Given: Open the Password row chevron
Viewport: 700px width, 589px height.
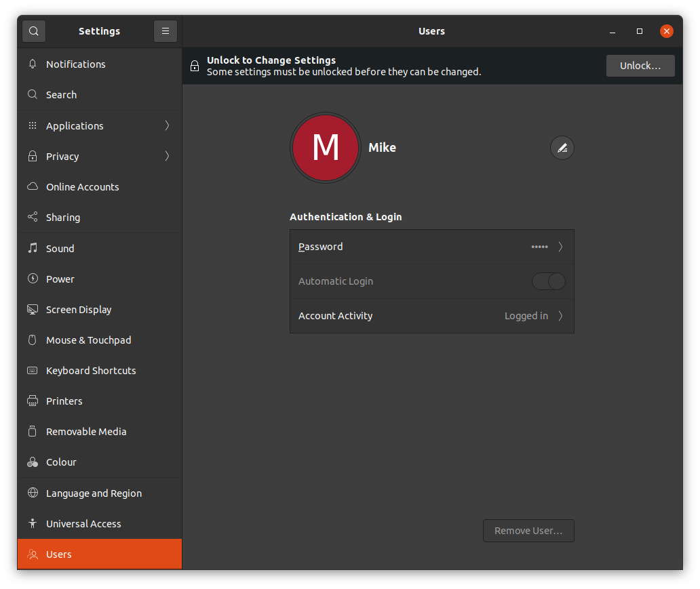Looking at the screenshot, I should [560, 247].
